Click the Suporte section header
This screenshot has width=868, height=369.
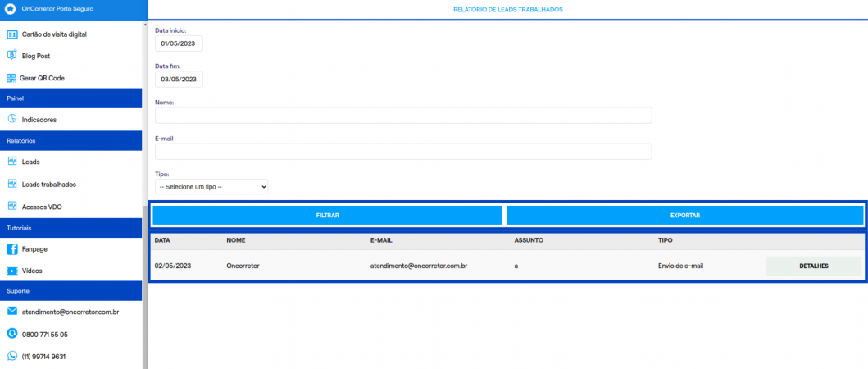click(70, 291)
